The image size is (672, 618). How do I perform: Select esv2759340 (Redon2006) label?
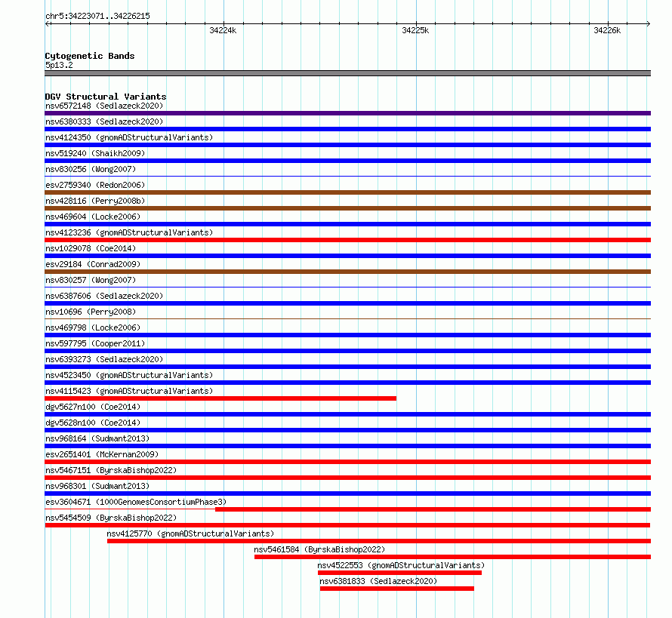(95, 185)
